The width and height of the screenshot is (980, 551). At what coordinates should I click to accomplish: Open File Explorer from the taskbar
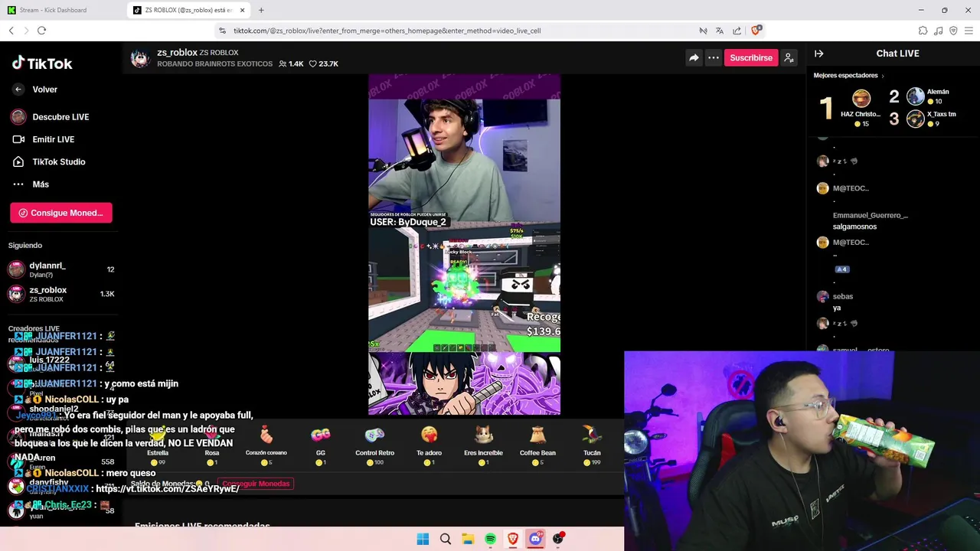pyautogui.click(x=468, y=539)
